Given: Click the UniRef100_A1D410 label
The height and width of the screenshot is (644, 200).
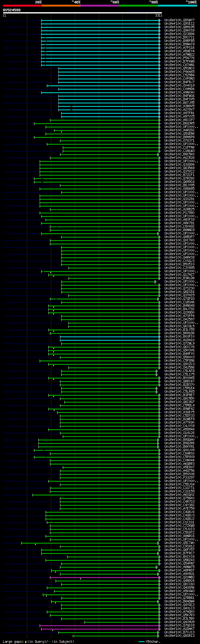Looking at the screenshot, I should 179,340.
